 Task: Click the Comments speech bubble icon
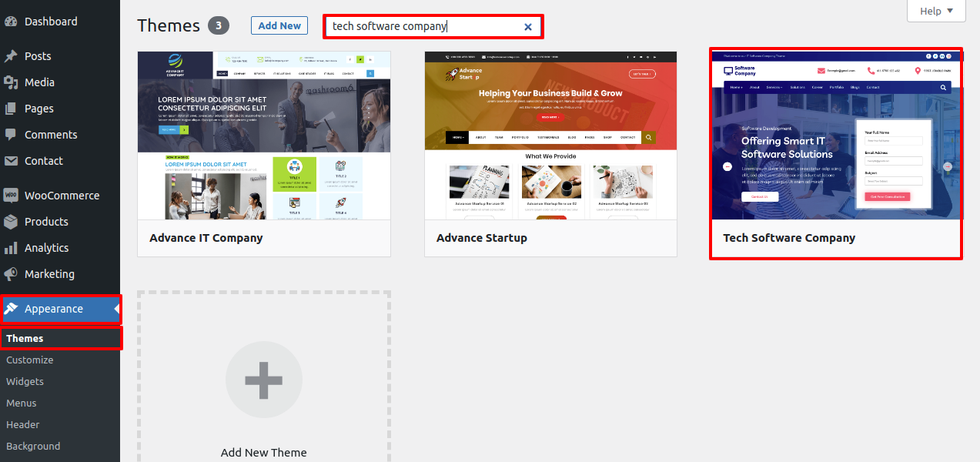click(11, 135)
